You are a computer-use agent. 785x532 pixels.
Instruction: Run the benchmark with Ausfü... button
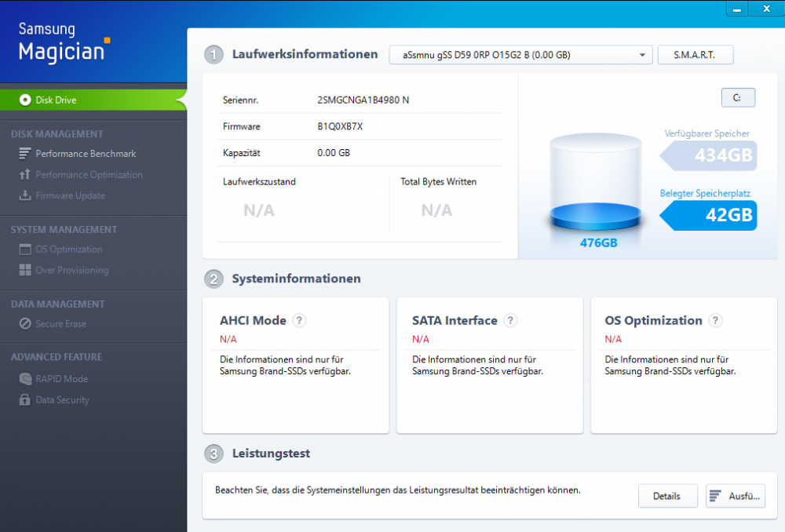pyautogui.click(x=736, y=496)
